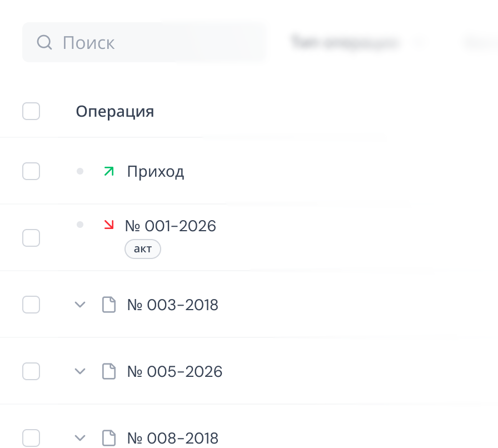Screen dimensions: 498x448
Task: Click the Операция column header
Action: [115, 111]
